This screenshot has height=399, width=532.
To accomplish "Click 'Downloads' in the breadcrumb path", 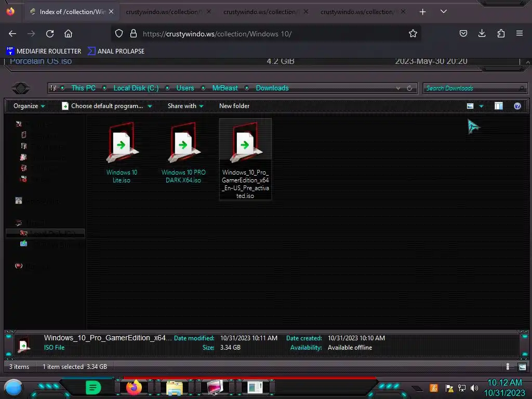I will (x=272, y=88).
